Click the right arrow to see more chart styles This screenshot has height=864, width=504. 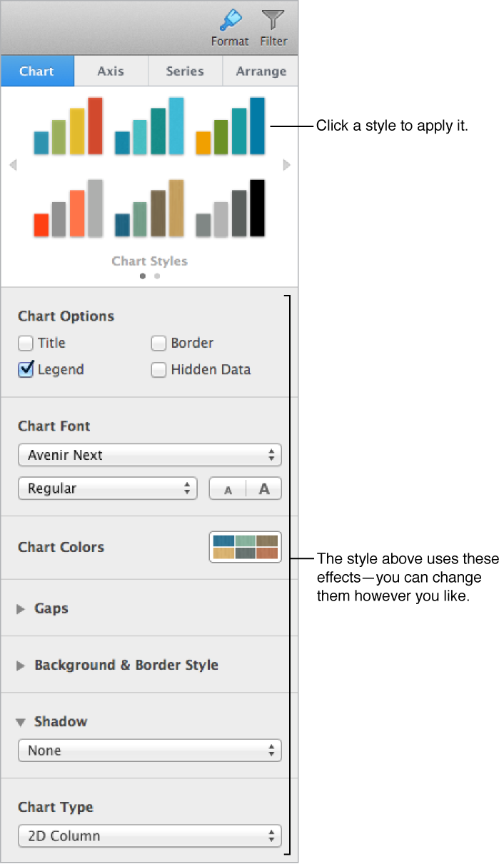[286, 165]
